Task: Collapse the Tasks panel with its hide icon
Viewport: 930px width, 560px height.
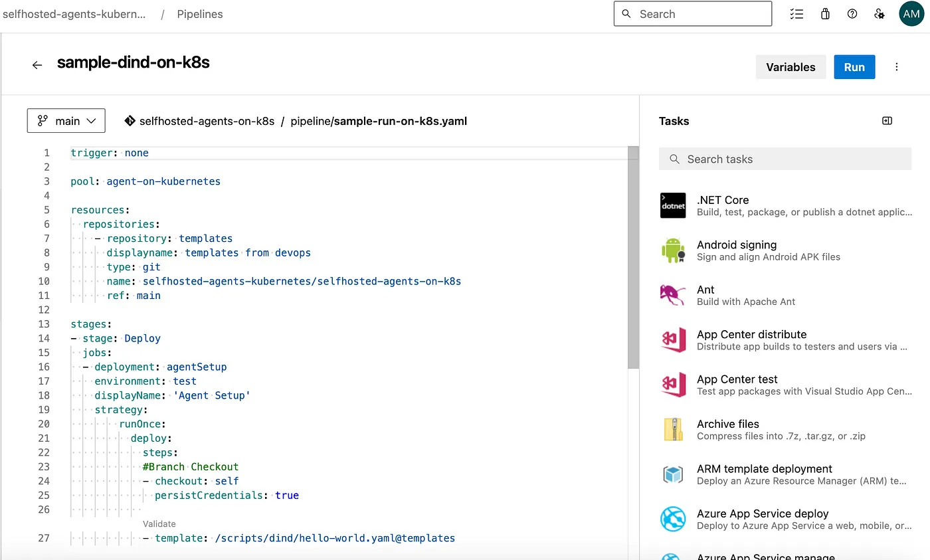Action: click(x=887, y=121)
